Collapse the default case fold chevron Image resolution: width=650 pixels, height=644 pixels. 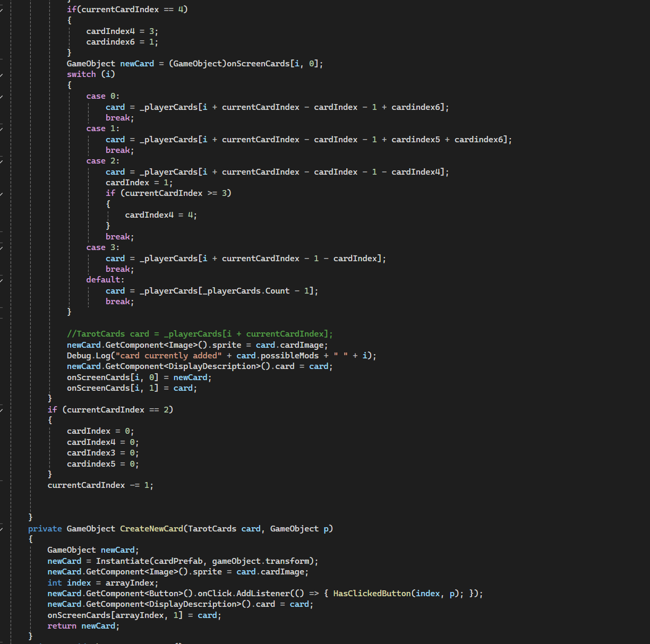point(2,280)
